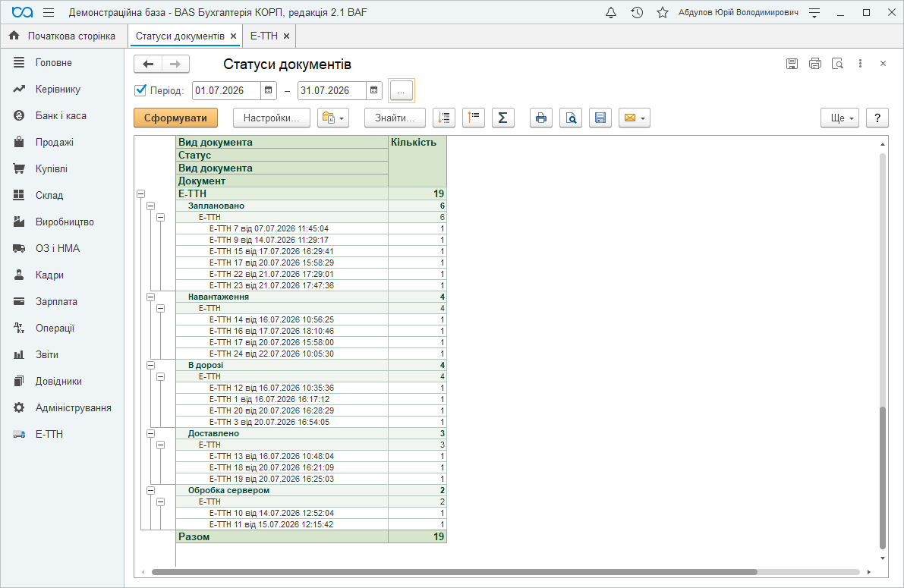
Task: Open Кадри section
Action: [62, 275]
